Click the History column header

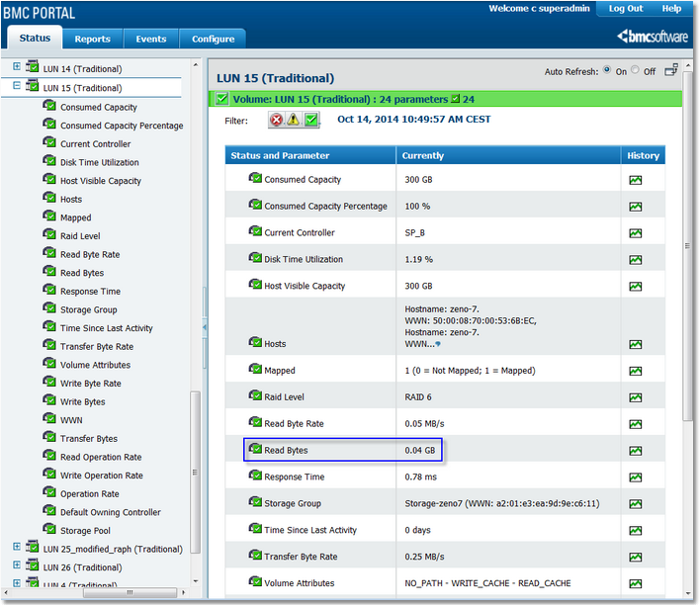(643, 156)
